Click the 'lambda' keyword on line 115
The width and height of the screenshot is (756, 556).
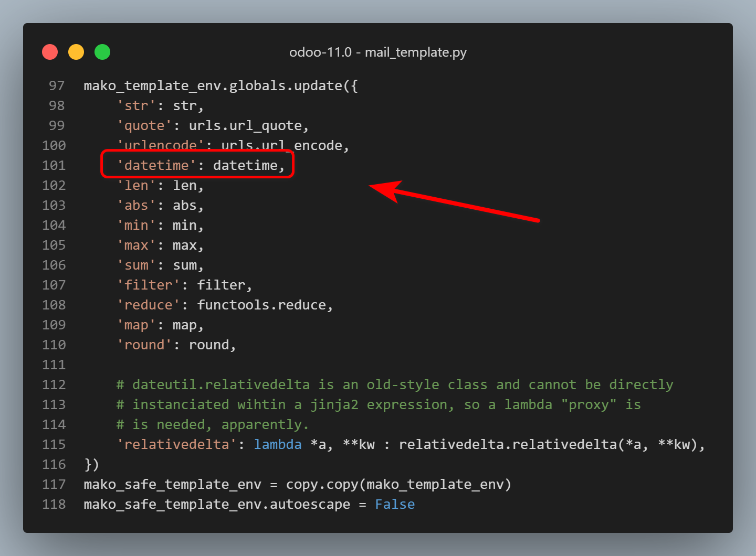278,445
